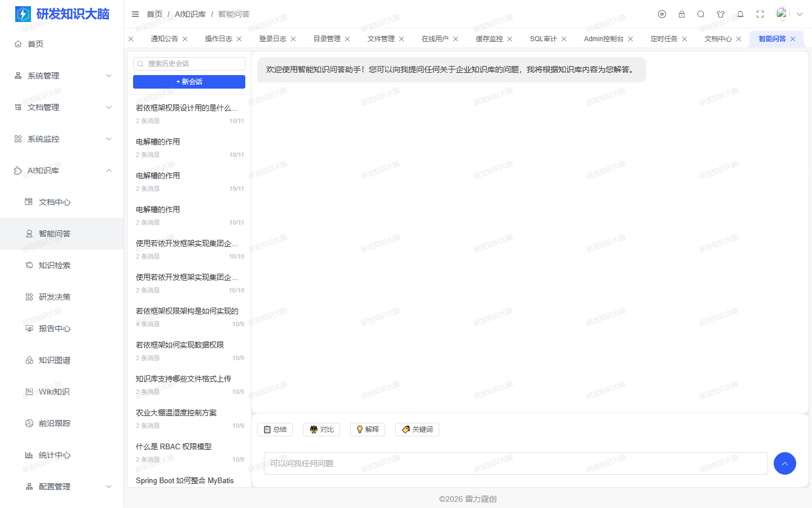The height and width of the screenshot is (508, 812).
Task: Click the round send message button
Action: point(785,463)
